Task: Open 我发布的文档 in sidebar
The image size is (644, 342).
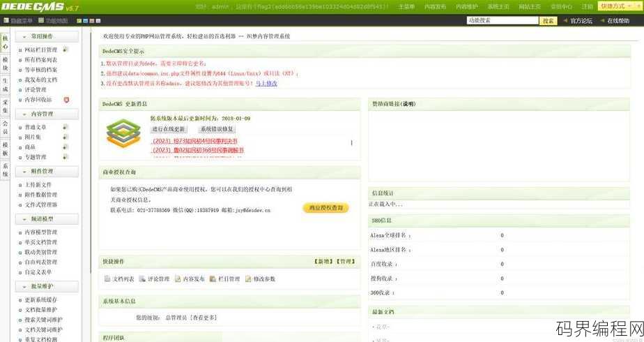Action: tap(40, 80)
